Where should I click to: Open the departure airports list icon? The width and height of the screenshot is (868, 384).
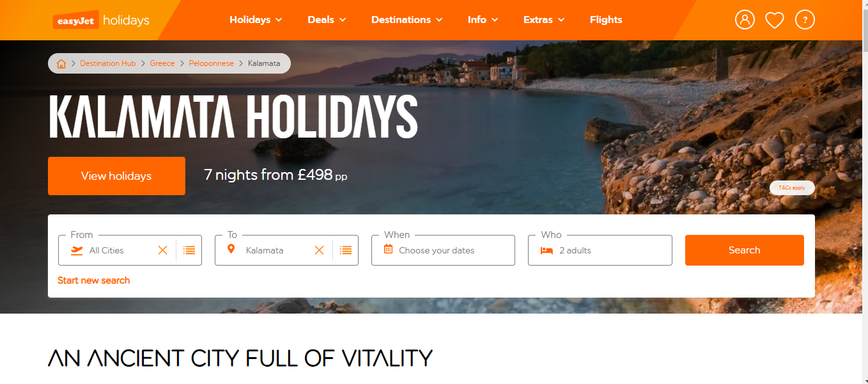coord(189,250)
